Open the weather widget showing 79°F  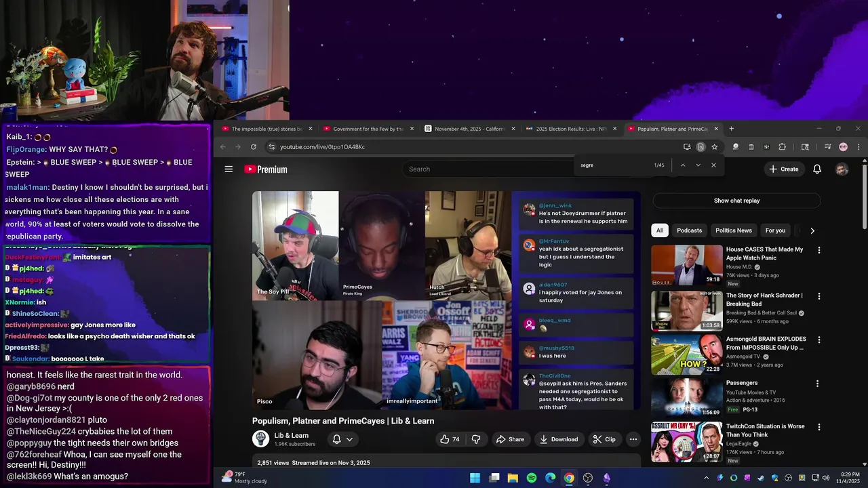tap(244, 478)
